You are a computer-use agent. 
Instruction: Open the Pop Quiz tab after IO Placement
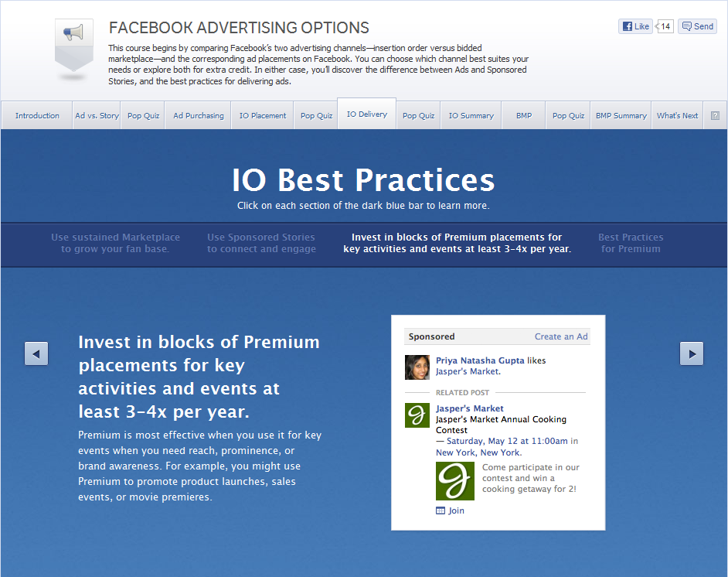(x=316, y=116)
